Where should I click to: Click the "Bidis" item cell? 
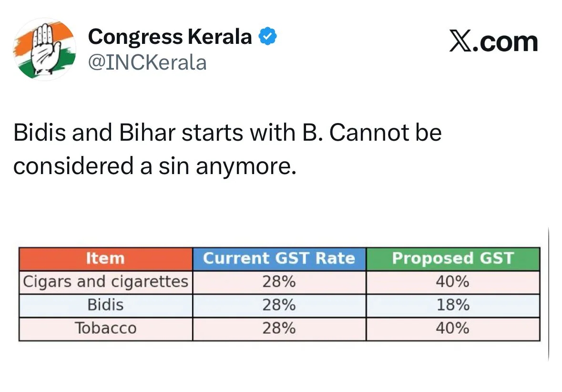[105, 305]
